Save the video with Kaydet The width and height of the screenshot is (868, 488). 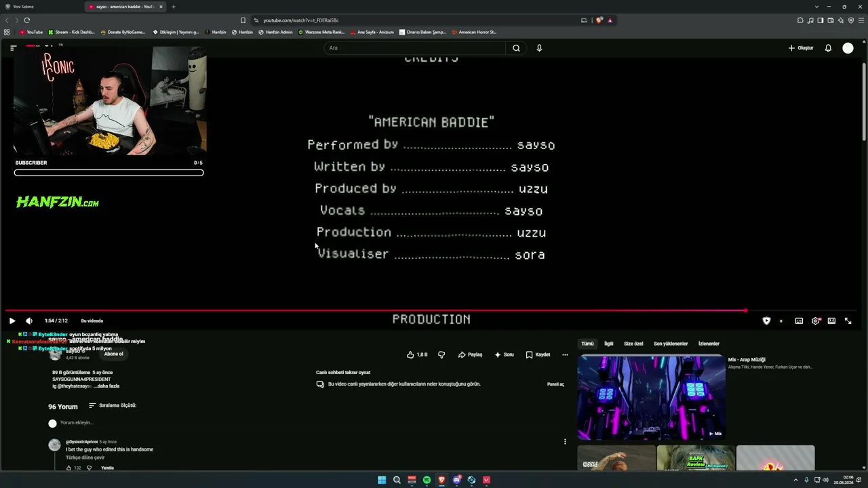click(538, 354)
